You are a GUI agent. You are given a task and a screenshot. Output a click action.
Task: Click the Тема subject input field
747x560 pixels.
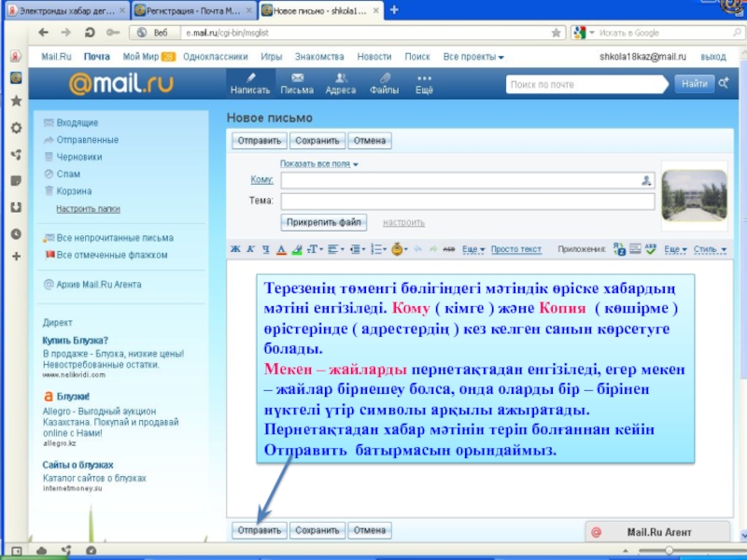467,201
